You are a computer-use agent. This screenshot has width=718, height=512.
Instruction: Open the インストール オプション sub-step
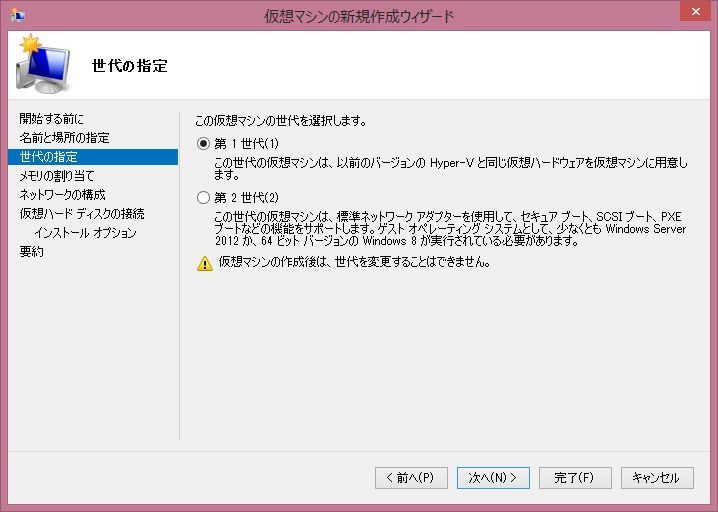click(85, 233)
